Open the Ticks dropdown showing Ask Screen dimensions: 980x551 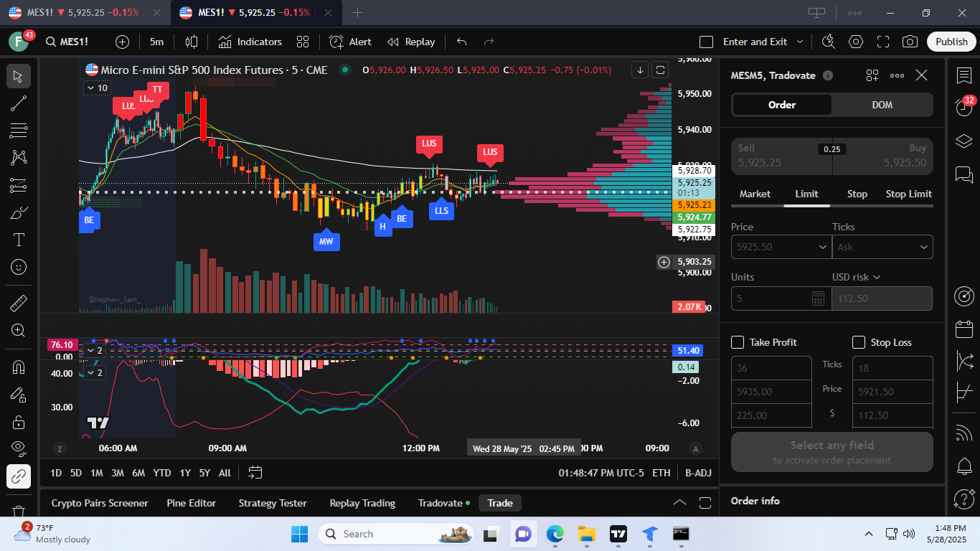click(x=882, y=247)
